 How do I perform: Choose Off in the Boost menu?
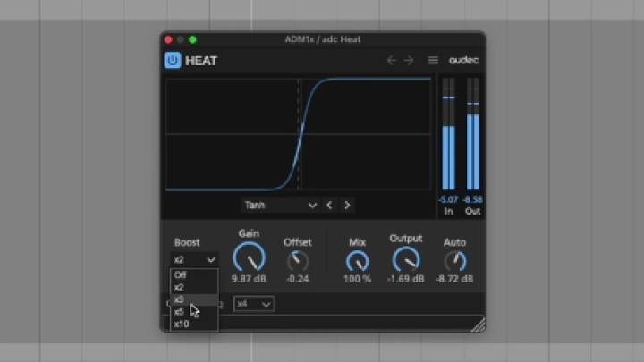coord(194,275)
